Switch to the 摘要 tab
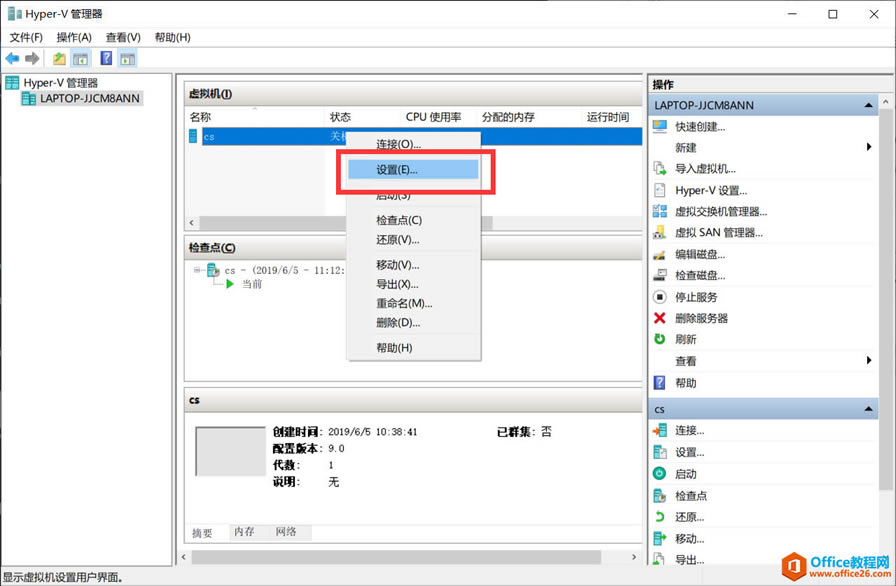896x586 pixels. pyautogui.click(x=203, y=533)
